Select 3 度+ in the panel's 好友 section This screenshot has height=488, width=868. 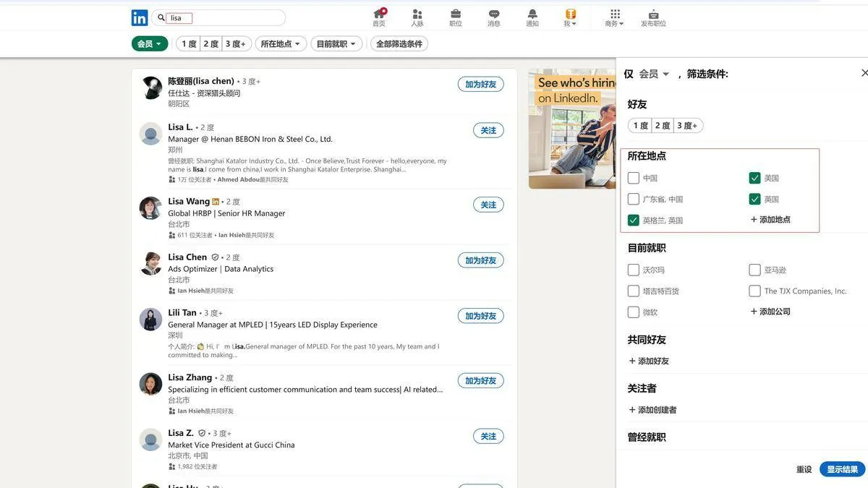pos(689,126)
